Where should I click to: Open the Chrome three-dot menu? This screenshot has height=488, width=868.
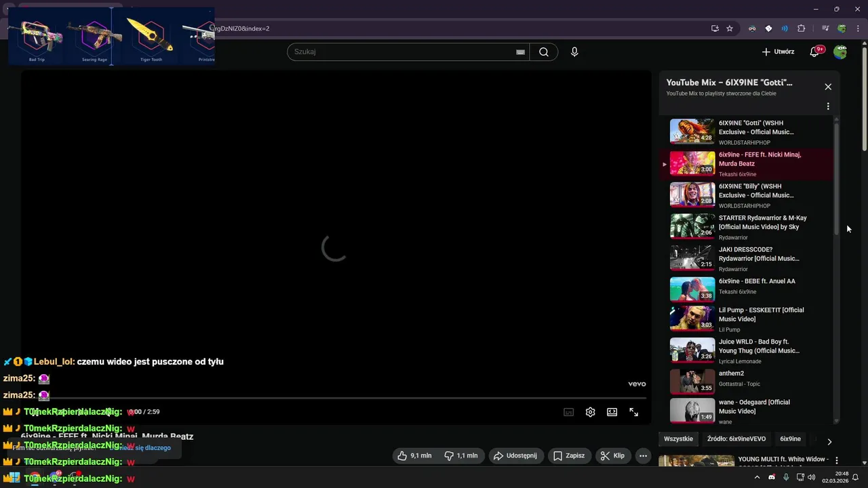tap(857, 28)
